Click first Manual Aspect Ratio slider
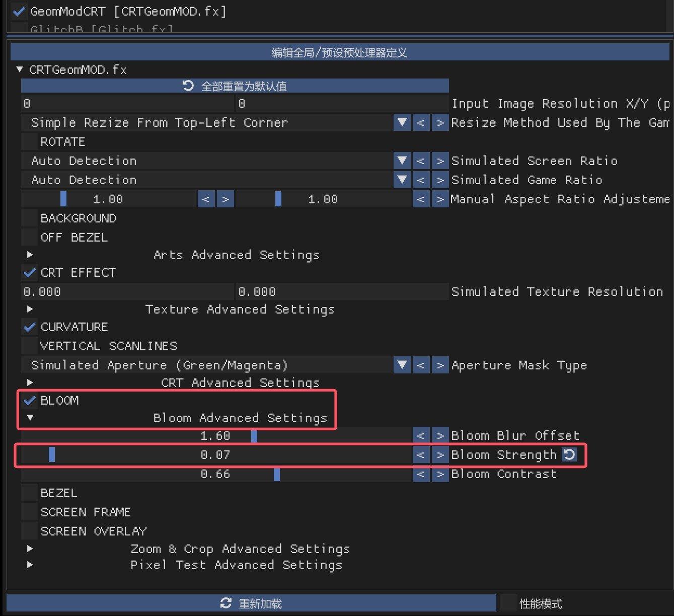 [108, 199]
